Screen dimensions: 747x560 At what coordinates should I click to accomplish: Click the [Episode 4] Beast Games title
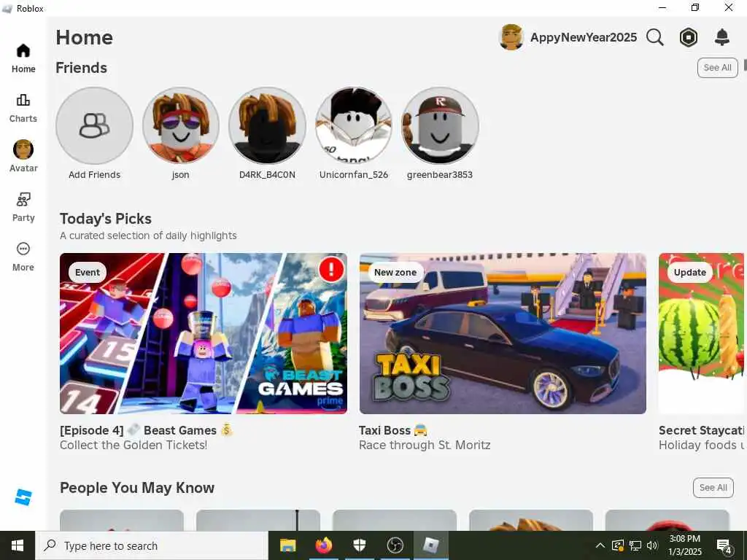click(146, 430)
